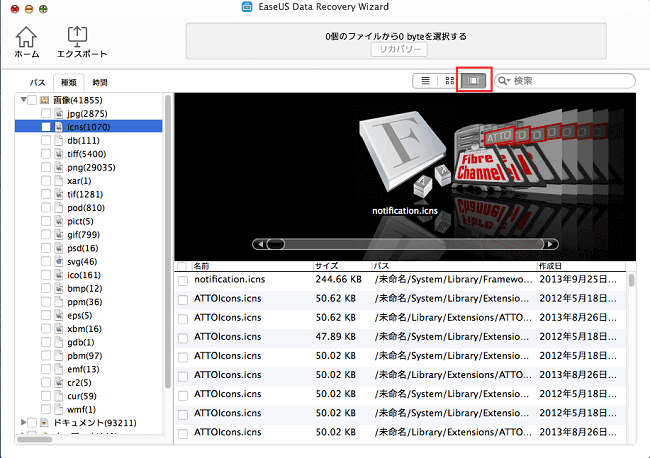Screen dimensions: 650x458
Task: Select the cur(59) tree item
Action: pos(82,396)
